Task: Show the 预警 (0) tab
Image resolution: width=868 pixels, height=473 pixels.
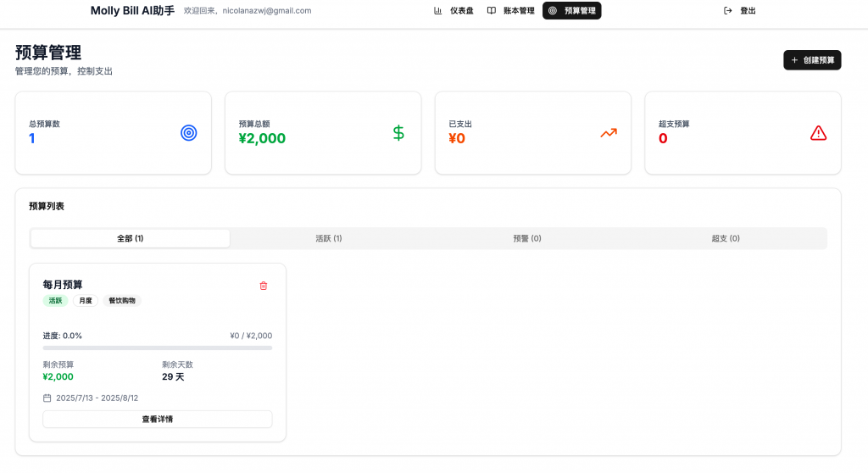Action: 527,238
